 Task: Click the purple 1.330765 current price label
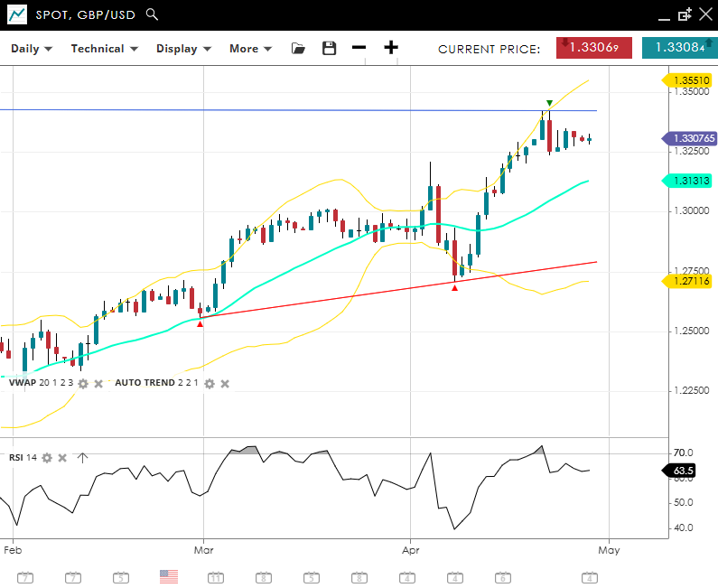click(x=692, y=138)
